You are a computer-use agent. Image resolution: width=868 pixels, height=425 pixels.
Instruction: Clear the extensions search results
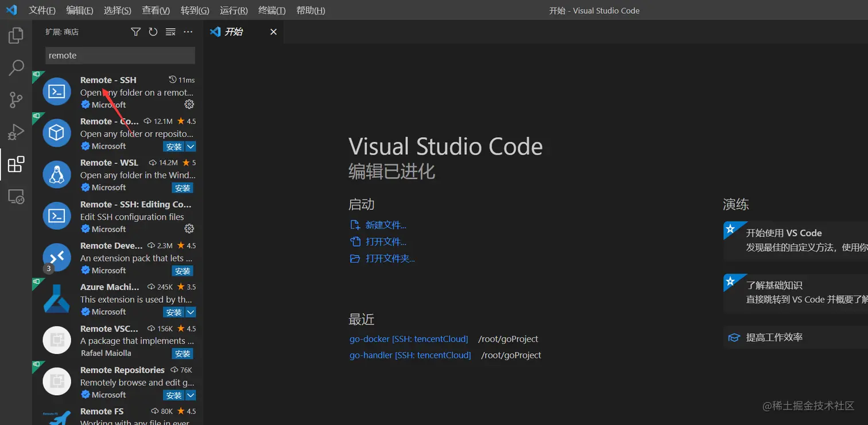click(x=170, y=32)
